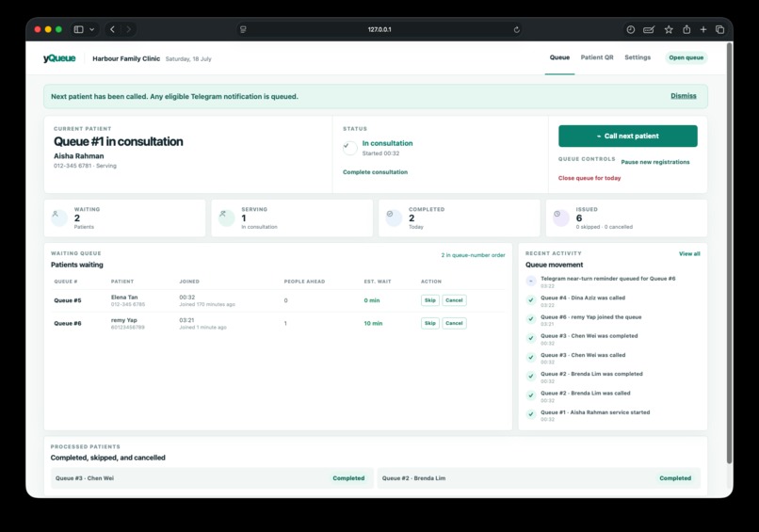The height and width of the screenshot is (532, 759).
Task: Show the tab overview icon
Action: click(719, 29)
